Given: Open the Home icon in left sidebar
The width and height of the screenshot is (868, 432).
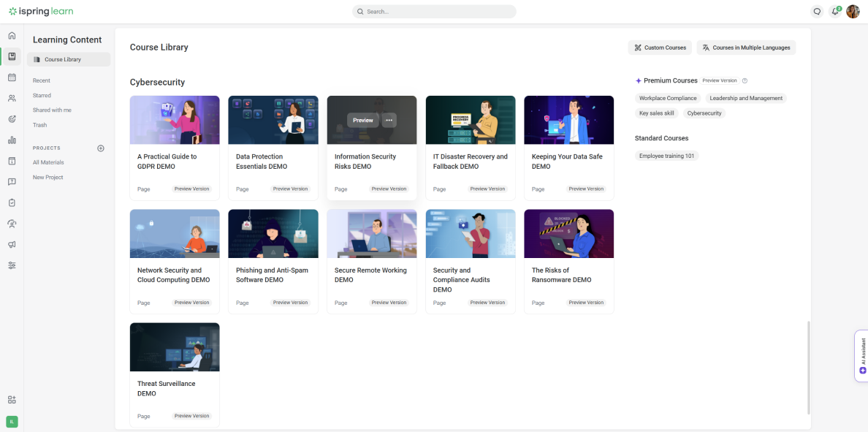Looking at the screenshot, I should click(x=12, y=35).
